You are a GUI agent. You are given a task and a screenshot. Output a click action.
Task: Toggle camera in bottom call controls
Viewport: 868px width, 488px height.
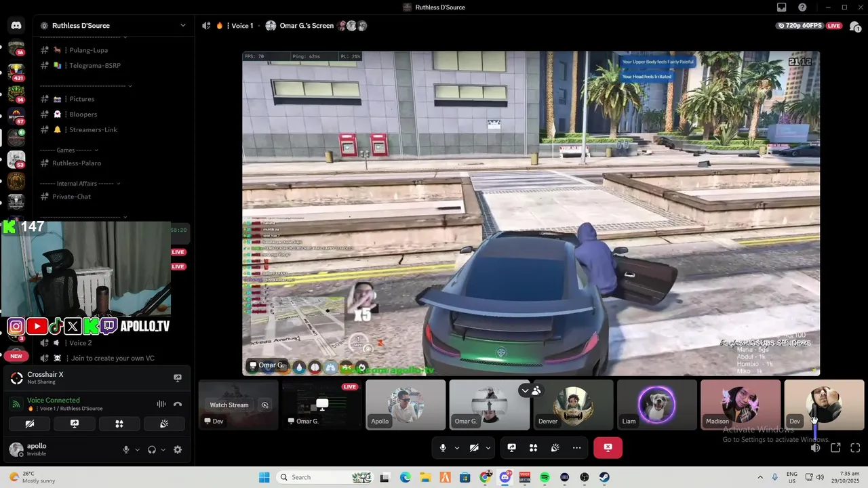[x=474, y=447]
